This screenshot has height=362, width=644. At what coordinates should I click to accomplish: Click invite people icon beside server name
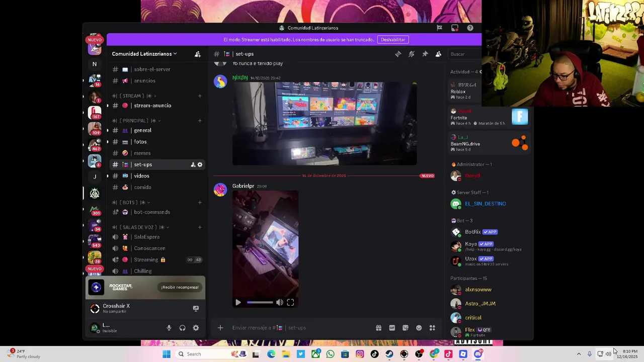click(x=198, y=54)
